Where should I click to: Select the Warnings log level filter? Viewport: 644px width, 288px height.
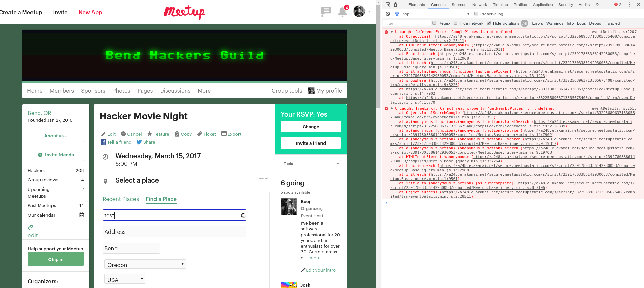click(555, 23)
